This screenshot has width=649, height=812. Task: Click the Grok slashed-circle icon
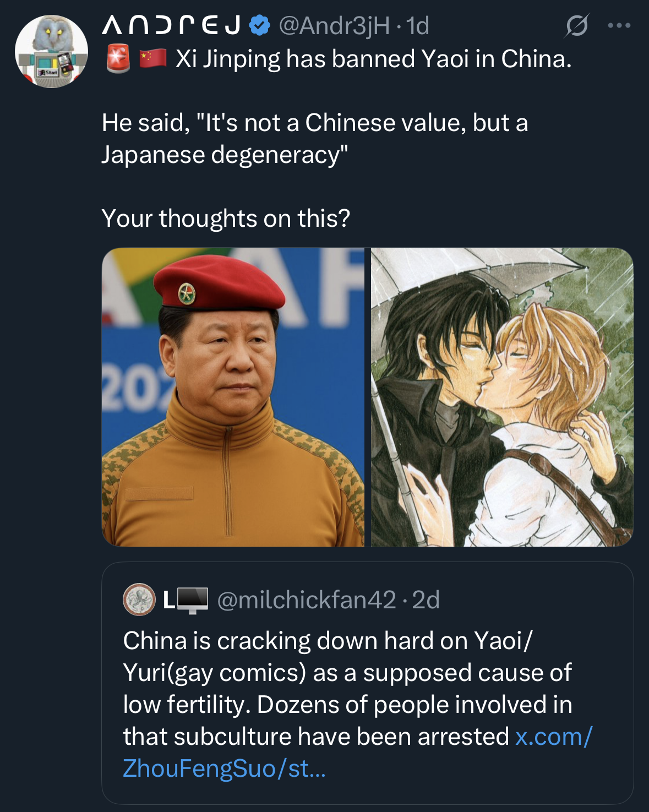coord(577,25)
